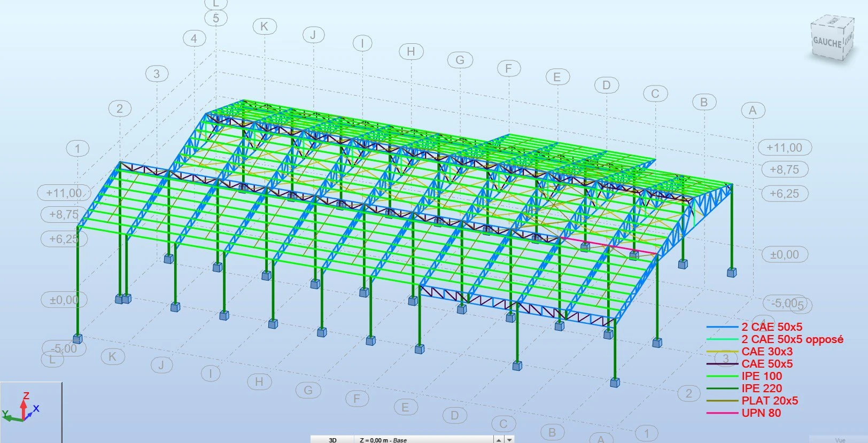Screen dimensions: 868x443
Task: Click the dark green line swatch for IPE 220
Action: coord(722,389)
